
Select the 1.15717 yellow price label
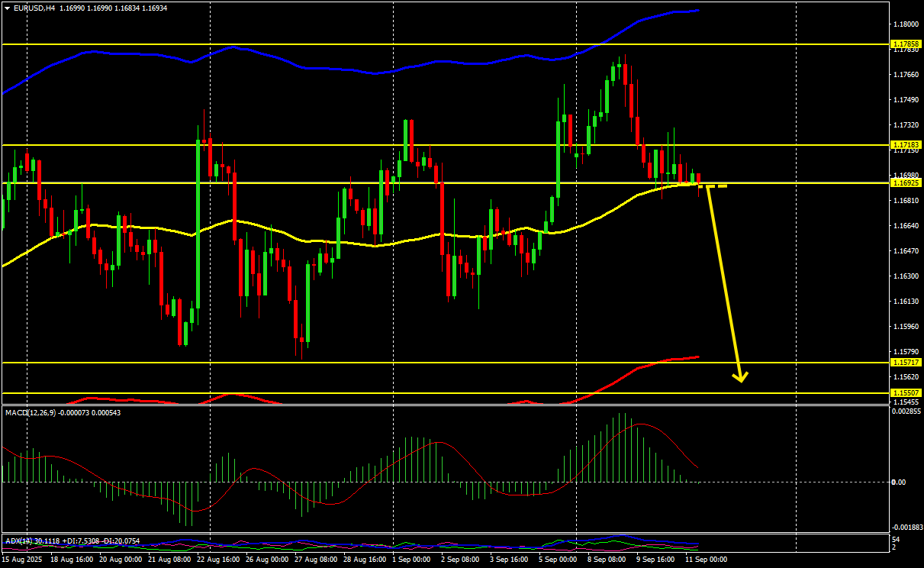coord(906,362)
